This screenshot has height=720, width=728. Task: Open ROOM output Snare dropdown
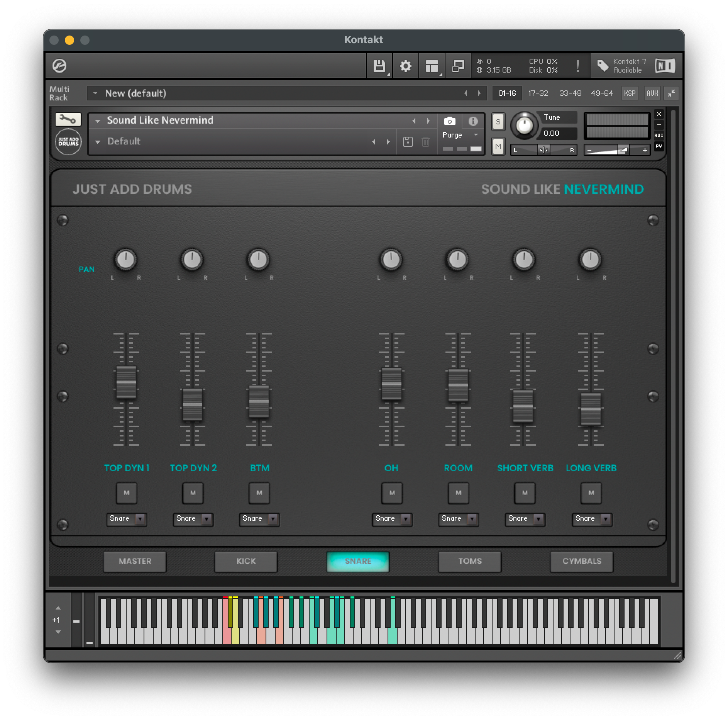[459, 519]
